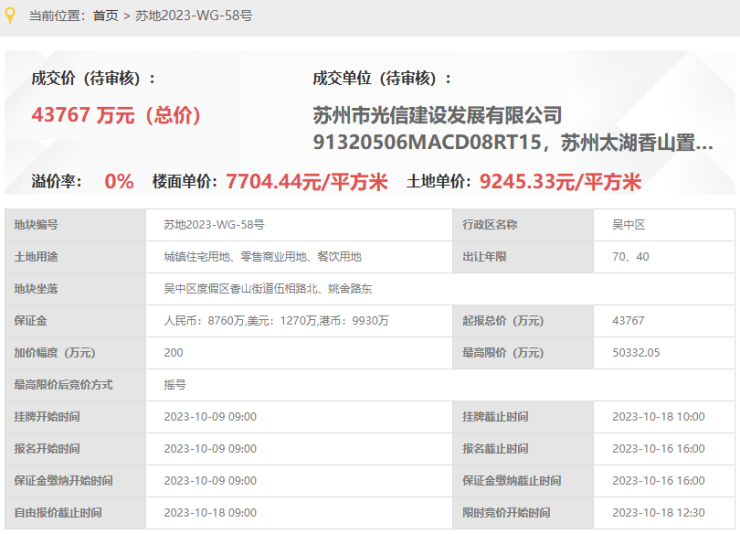
Task: Click the truncated 苏州太湖香山置... company text
Action: pyautogui.click(x=637, y=142)
